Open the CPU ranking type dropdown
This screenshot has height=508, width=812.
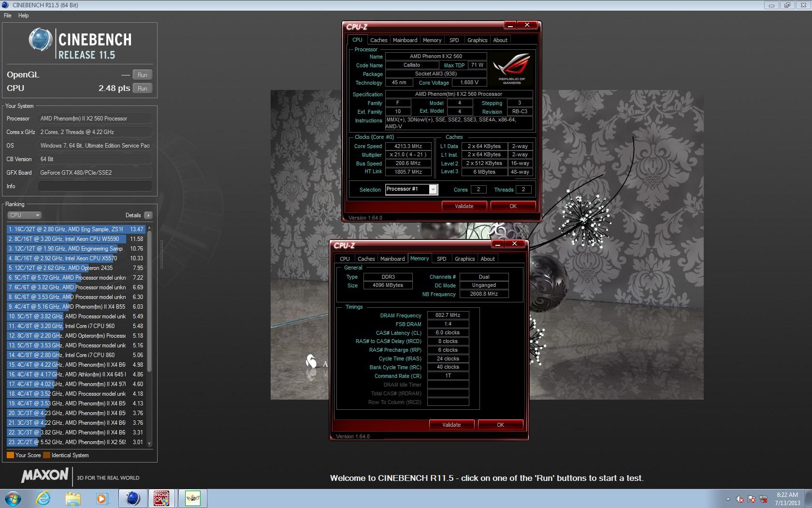[24, 215]
